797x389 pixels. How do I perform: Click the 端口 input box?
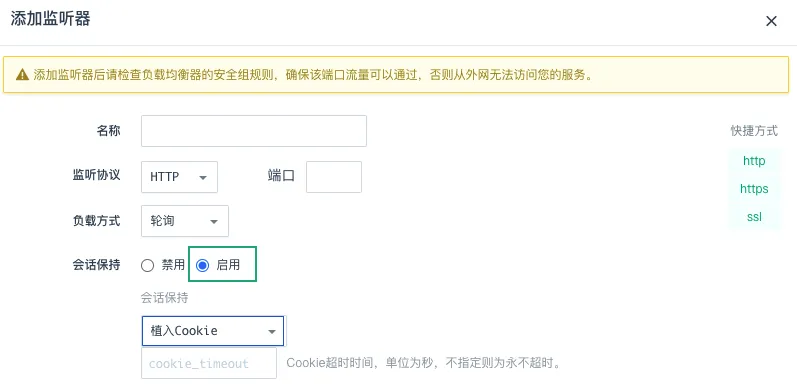pos(334,177)
